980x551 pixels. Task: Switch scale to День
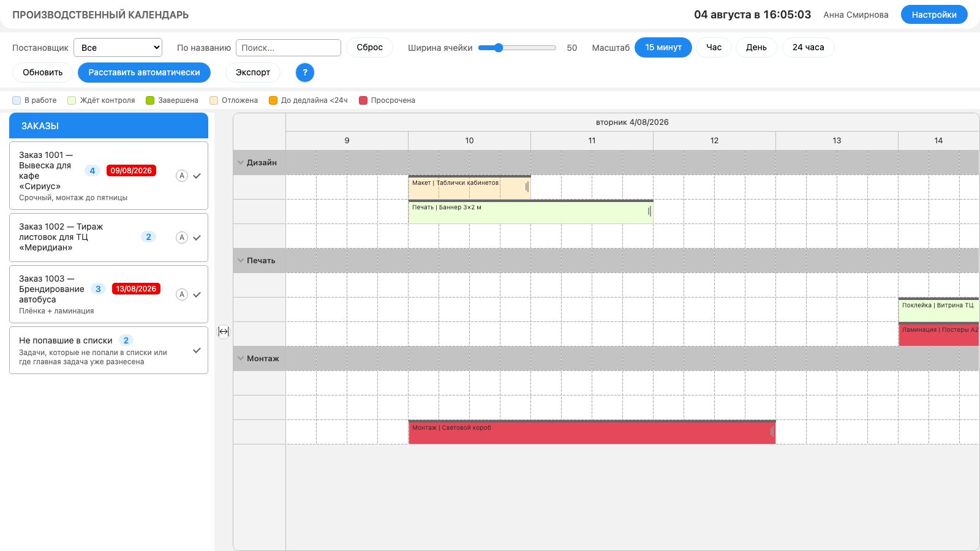click(x=756, y=47)
